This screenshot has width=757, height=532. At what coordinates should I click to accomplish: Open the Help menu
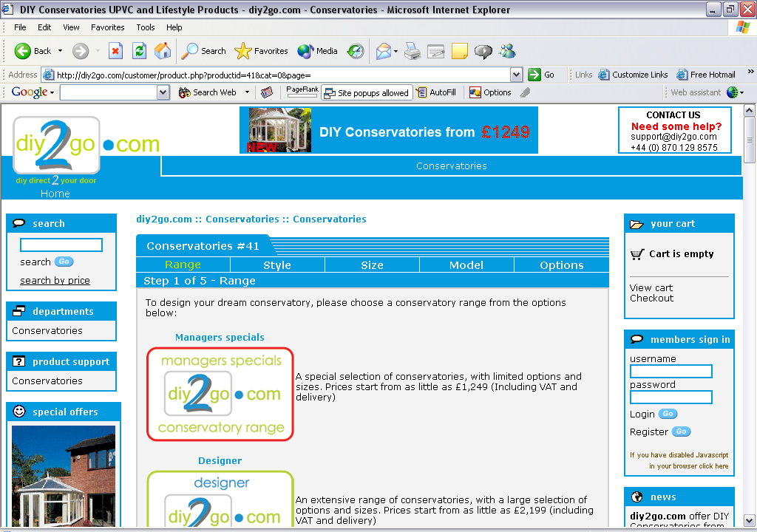pos(174,27)
